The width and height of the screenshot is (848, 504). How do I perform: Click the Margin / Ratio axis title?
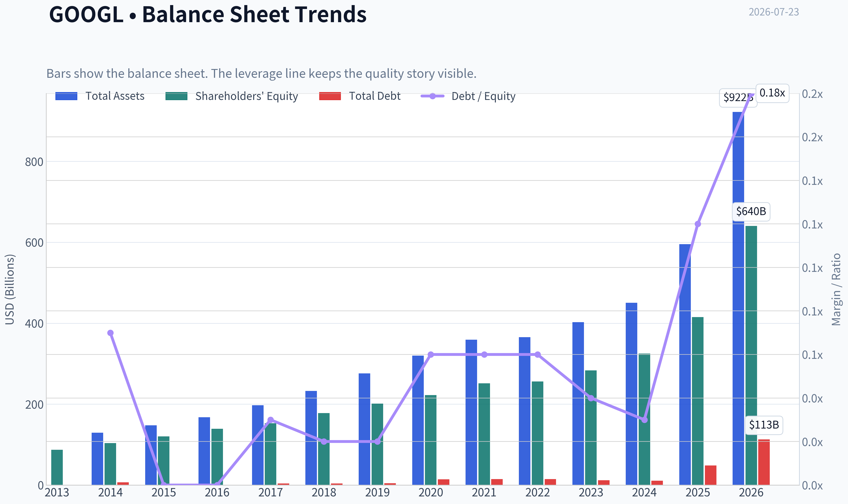coord(836,289)
